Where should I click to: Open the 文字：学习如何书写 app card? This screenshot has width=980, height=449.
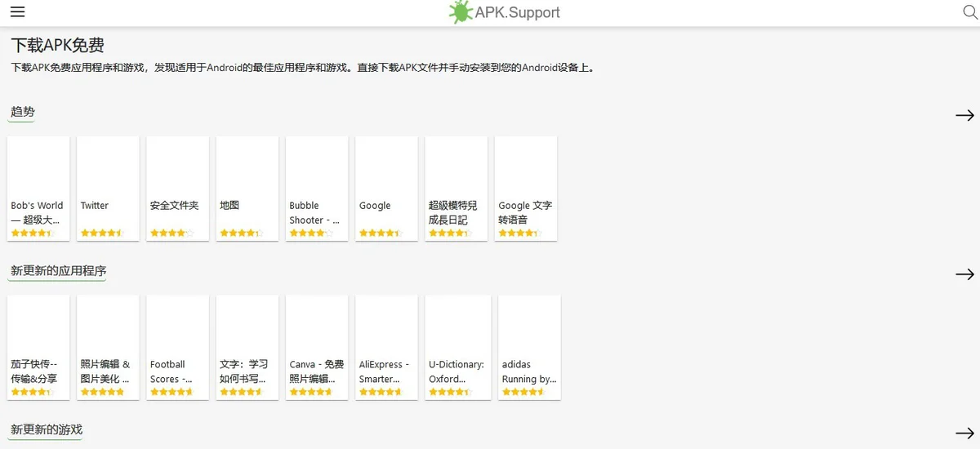247,348
